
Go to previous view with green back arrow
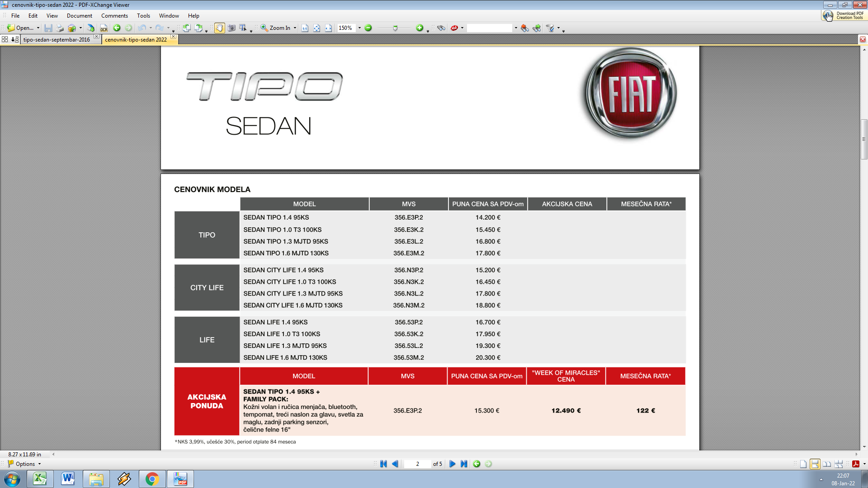117,28
